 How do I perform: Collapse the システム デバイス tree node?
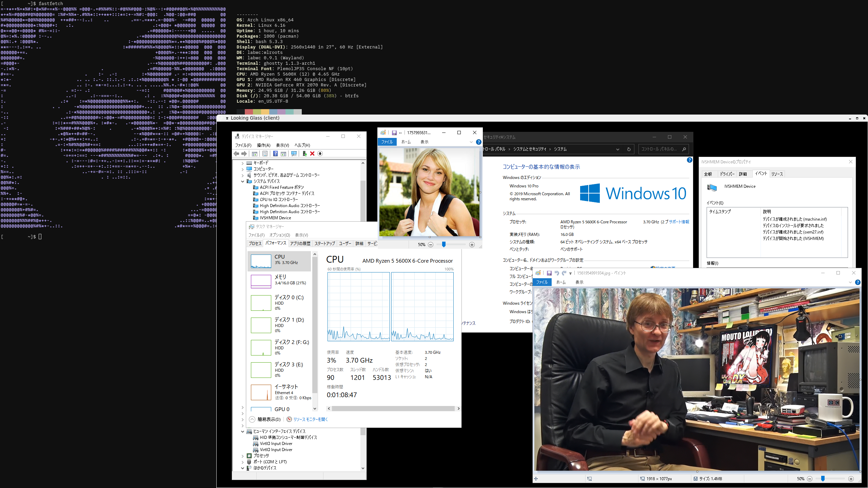(243, 181)
